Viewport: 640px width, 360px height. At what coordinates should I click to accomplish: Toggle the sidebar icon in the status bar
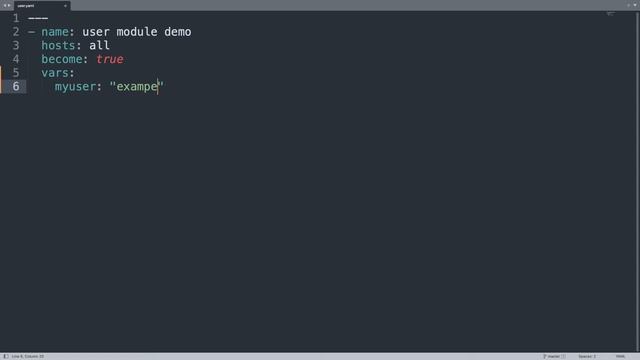click(6, 356)
